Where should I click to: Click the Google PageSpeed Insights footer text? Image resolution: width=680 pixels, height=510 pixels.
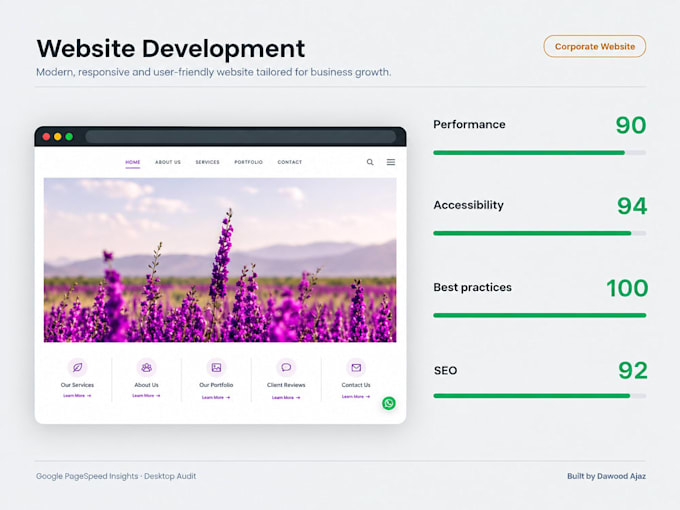click(x=116, y=476)
